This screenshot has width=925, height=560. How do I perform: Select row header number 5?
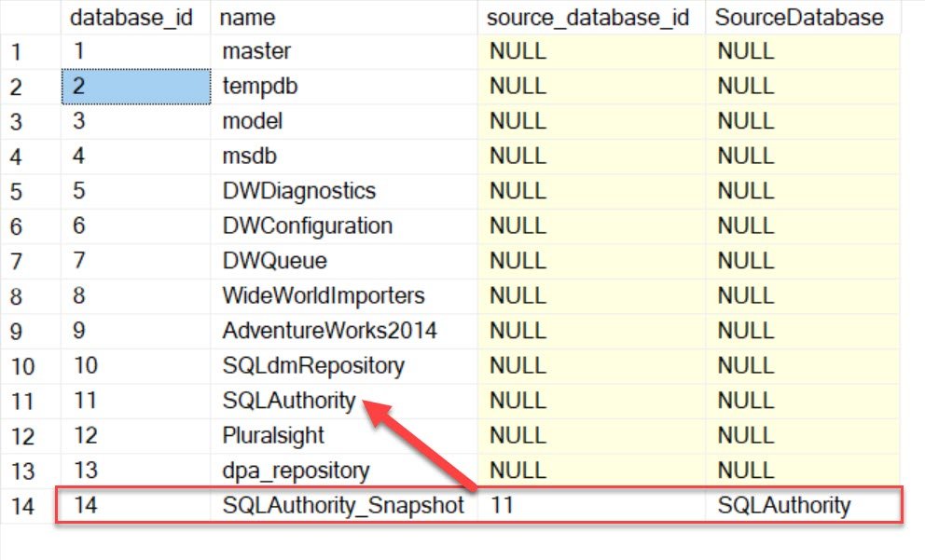click(x=31, y=191)
